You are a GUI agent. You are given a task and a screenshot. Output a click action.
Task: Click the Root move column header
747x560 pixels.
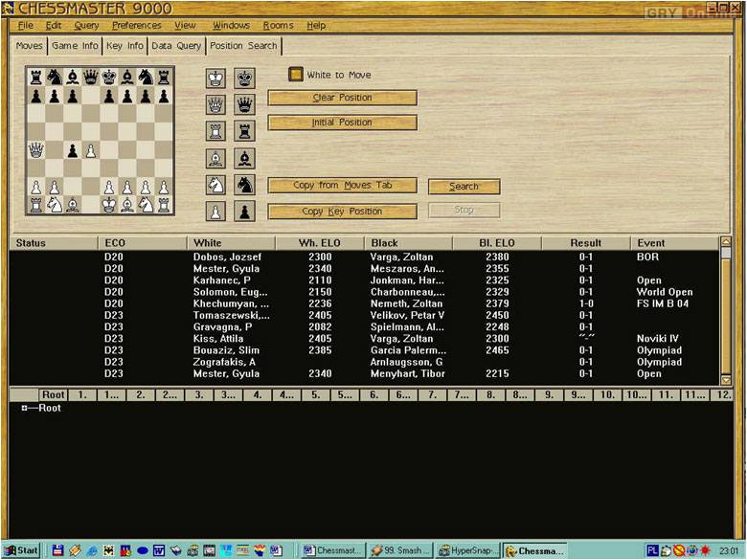click(x=53, y=394)
